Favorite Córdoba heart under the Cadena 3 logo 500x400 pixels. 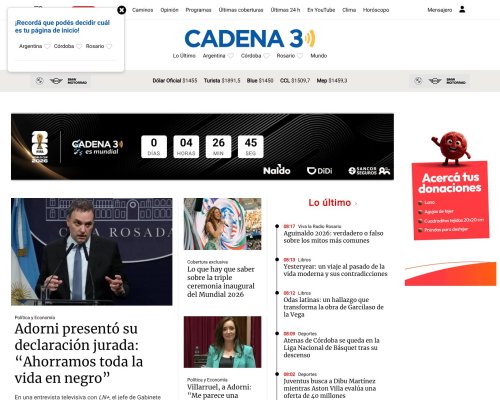pos(266,56)
